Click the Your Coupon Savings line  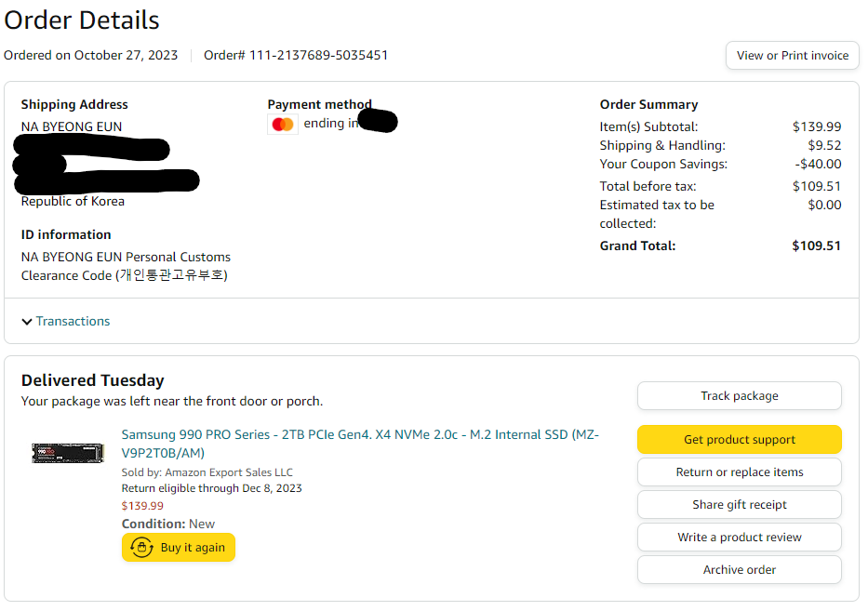(x=663, y=164)
